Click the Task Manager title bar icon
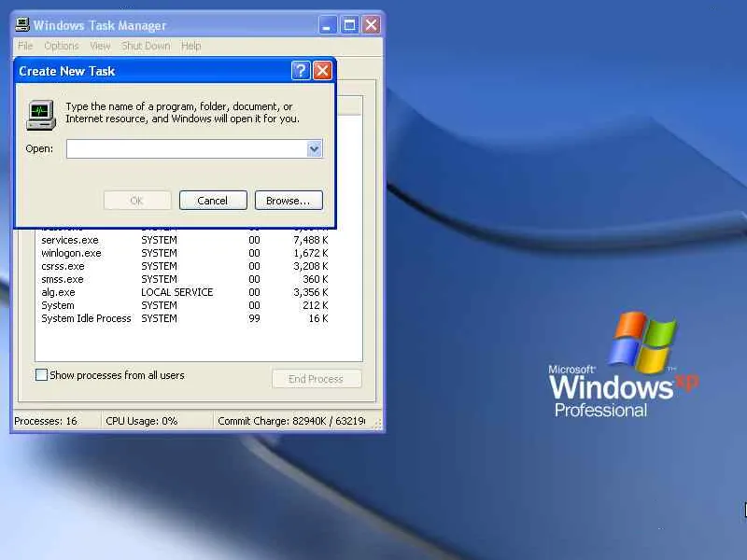The width and height of the screenshot is (747, 560). (22, 24)
